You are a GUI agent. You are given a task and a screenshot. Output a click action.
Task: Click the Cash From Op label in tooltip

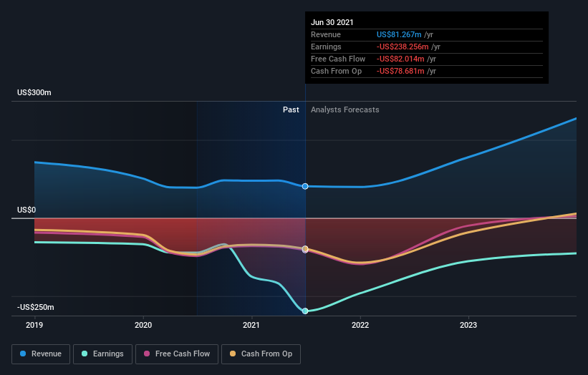pyautogui.click(x=337, y=71)
